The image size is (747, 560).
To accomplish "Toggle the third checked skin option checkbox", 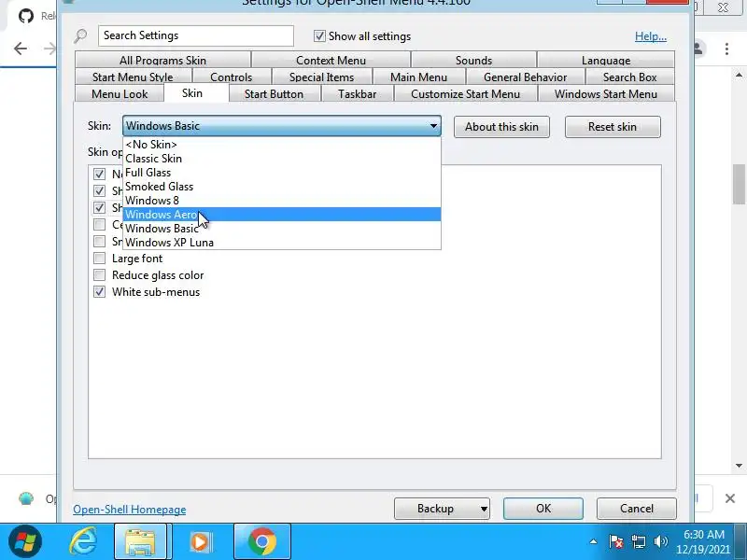I will pos(99,207).
